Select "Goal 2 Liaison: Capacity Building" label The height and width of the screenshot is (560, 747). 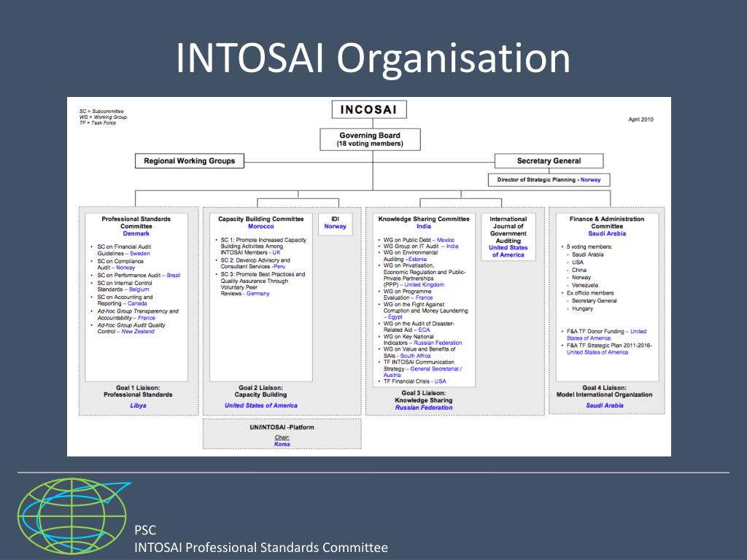click(260, 392)
